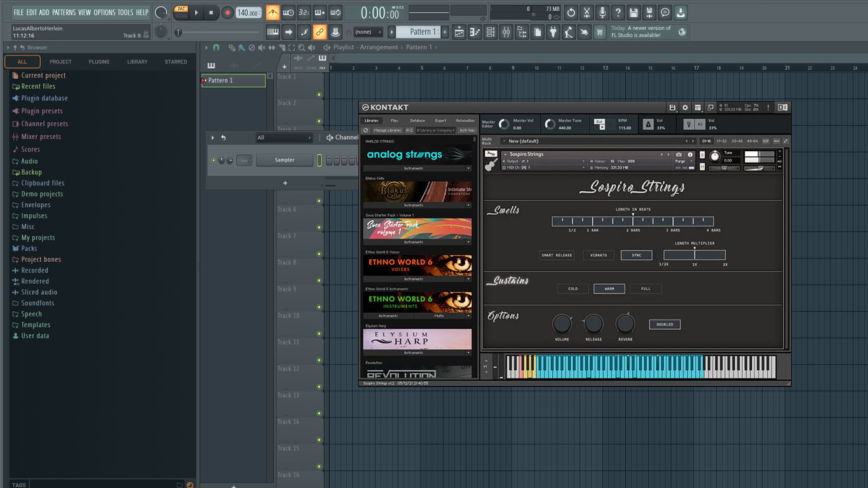This screenshot has width=868, height=488.
Task: Toggle PAT/SONG mode switch
Action: coord(182,12)
